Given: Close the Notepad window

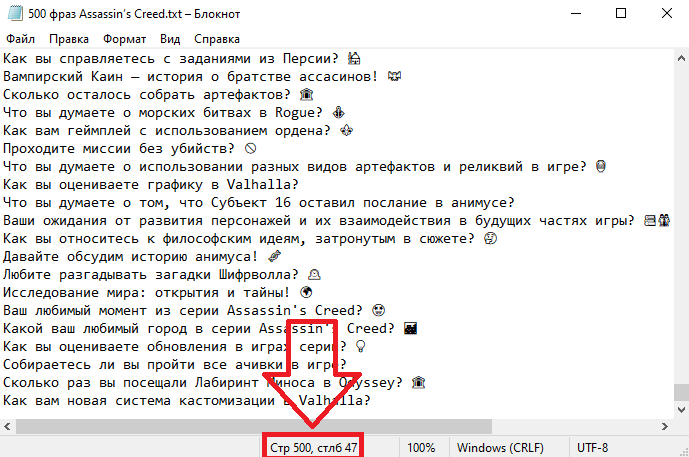Looking at the screenshot, I should point(665,14).
